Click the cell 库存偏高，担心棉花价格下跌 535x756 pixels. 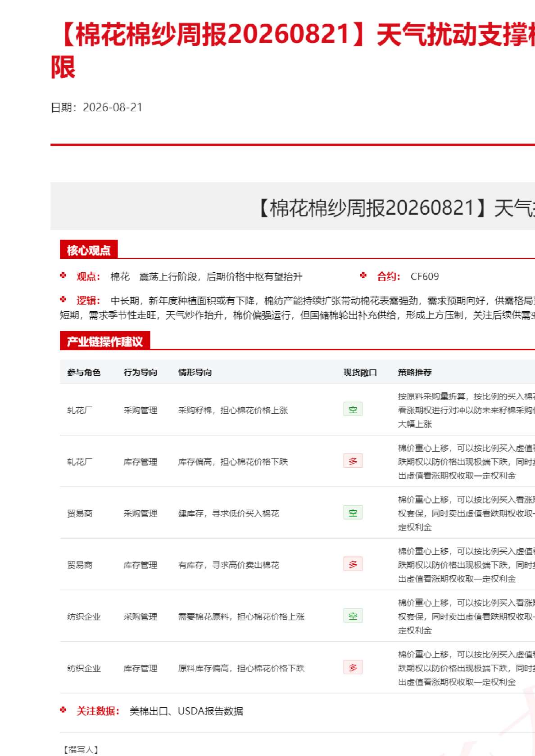tap(233, 462)
